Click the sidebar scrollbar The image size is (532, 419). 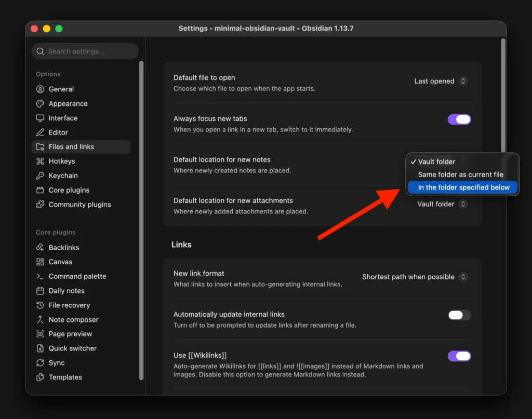[x=141, y=220]
